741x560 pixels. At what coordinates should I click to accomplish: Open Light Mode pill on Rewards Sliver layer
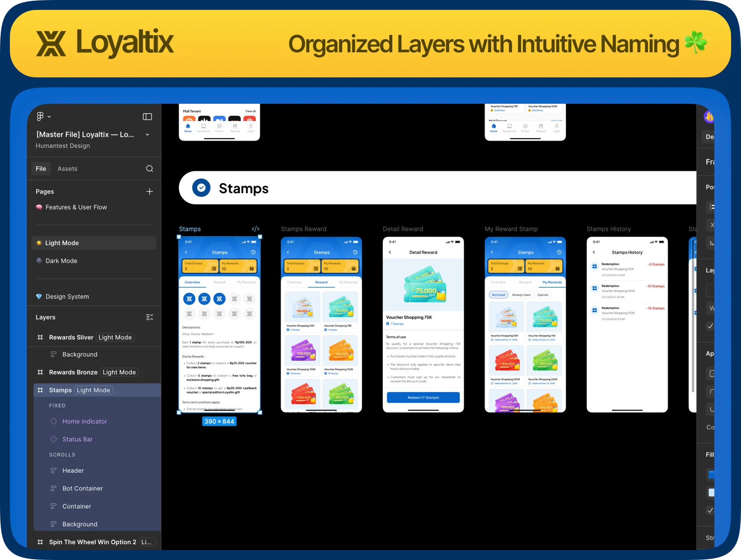[115, 337]
